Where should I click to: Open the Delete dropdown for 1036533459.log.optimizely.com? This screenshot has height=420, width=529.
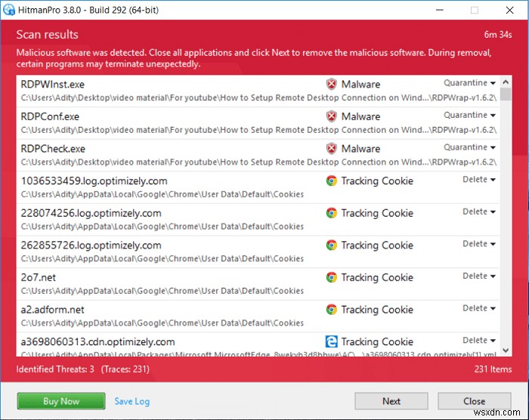(478, 180)
